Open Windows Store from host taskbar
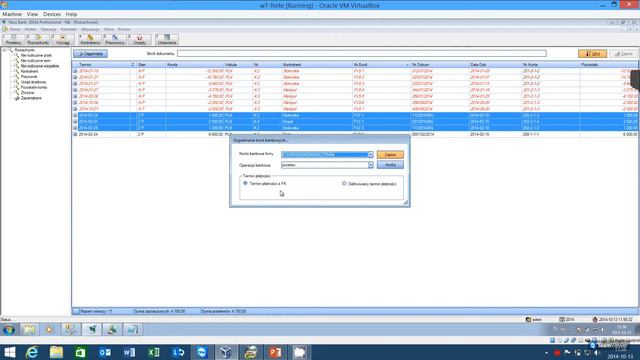This screenshot has width=640, height=360. point(80,352)
